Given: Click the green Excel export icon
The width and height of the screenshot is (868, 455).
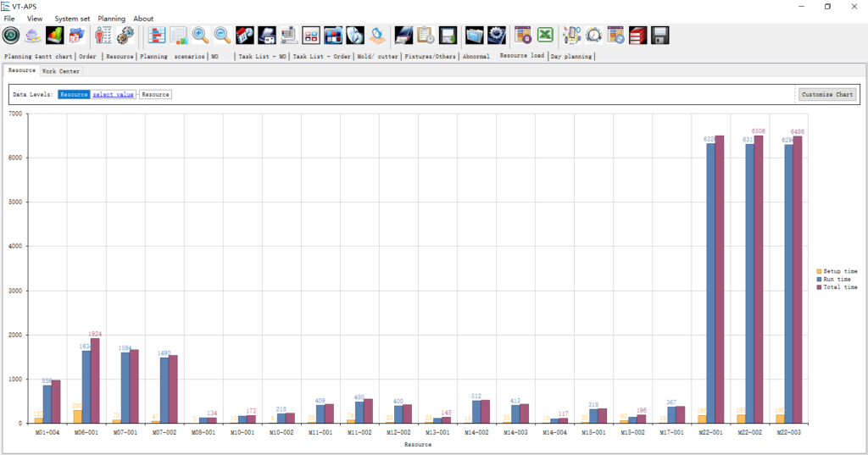Looking at the screenshot, I should [545, 35].
